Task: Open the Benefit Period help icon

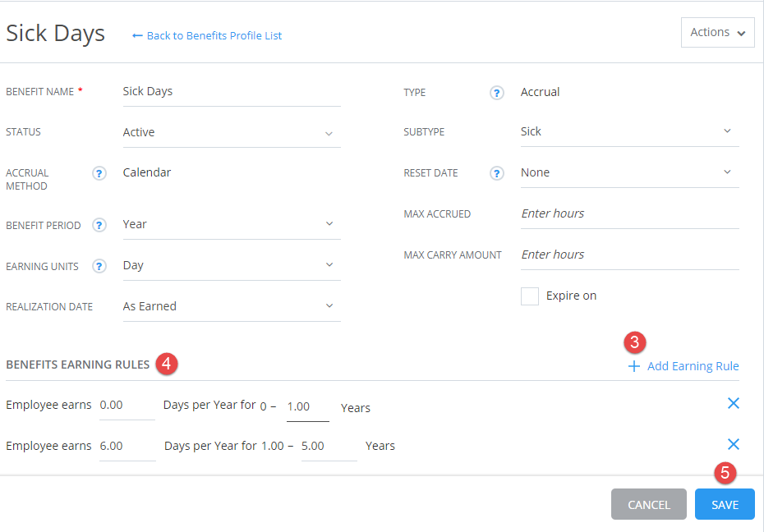Action: tap(99, 225)
